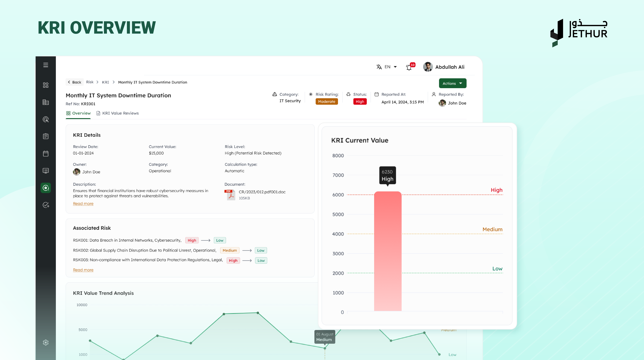Open the dashboard grid icon in the sidebar
This screenshot has width=644, height=360.
point(46,85)
